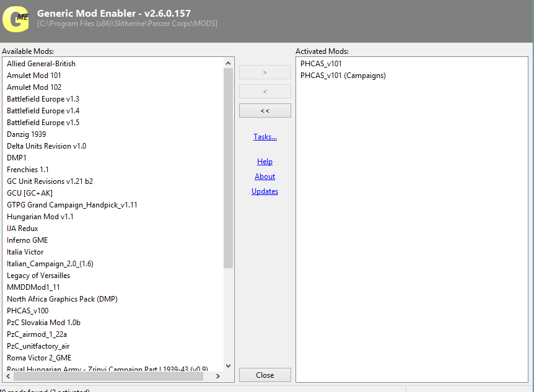Select PzC_airmod_1_22a

37,334
